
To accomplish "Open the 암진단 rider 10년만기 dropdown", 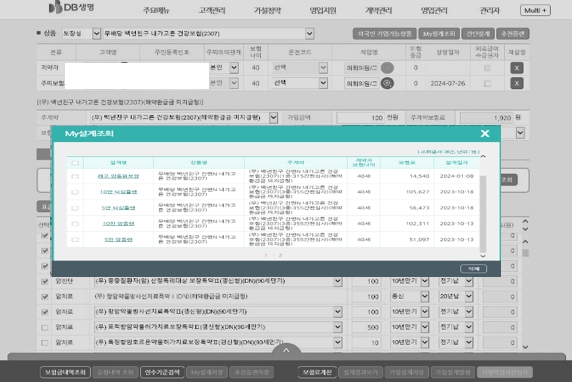I will pos(425,281).
